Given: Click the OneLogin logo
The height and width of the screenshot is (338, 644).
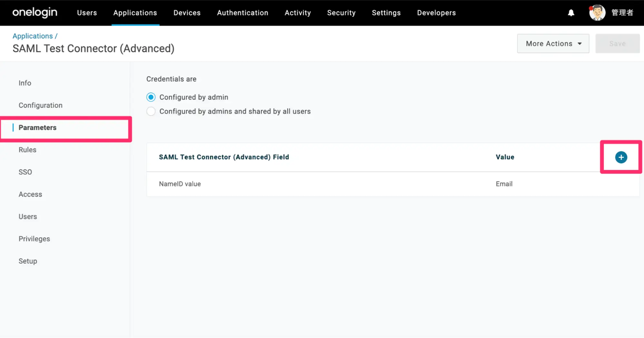Looking at the screenshot, I should [35, 13].
